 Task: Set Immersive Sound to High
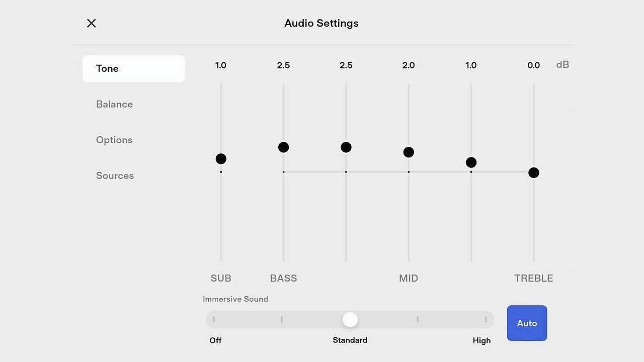[x=486, y=319]
